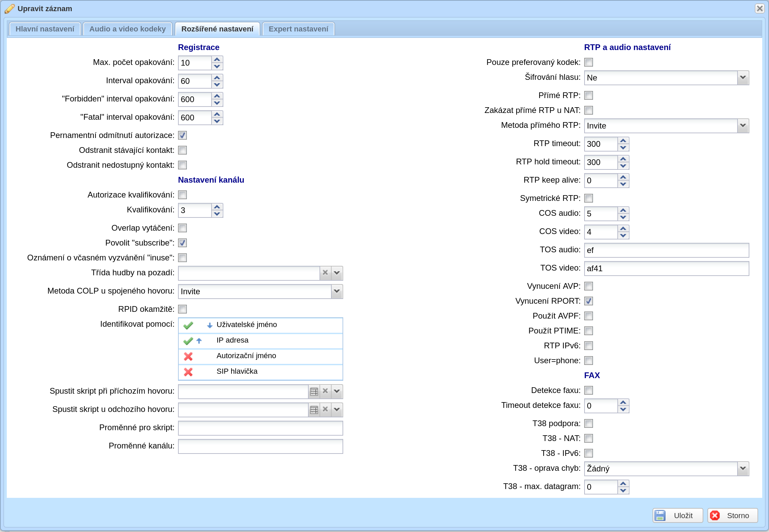Check the Symetrické RTP box
769x532 pixels.
point(589,198)
